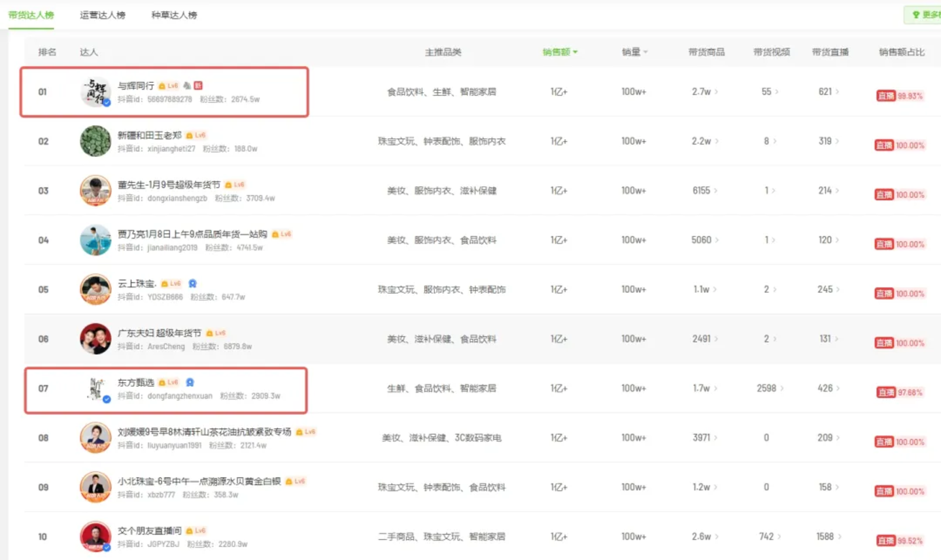Viewport: 941px width, 560px height.
Task: Switch to the 种草达人榜 tab
Action: click(x=174, y=15)
